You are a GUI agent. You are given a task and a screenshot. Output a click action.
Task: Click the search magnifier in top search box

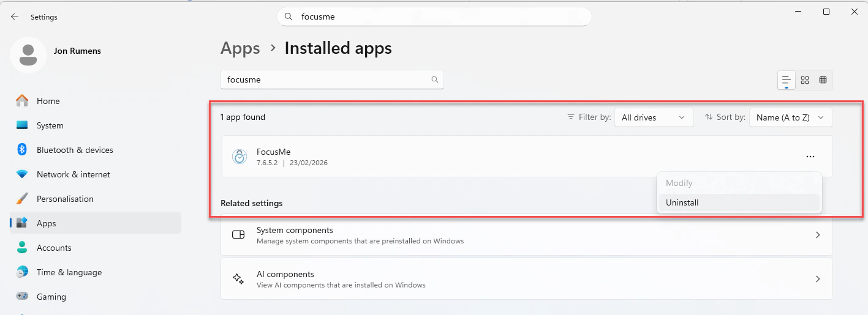click(289, 17)
